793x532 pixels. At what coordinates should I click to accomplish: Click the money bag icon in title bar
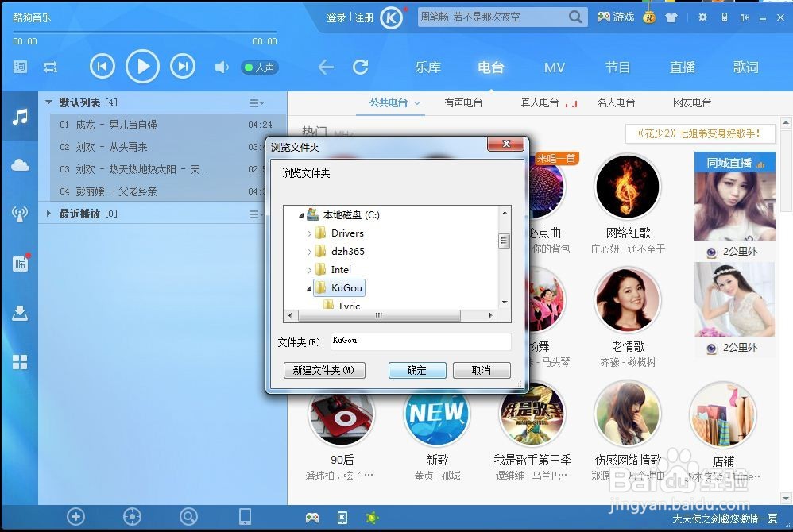pyautogui.click(x=649, y=16)
